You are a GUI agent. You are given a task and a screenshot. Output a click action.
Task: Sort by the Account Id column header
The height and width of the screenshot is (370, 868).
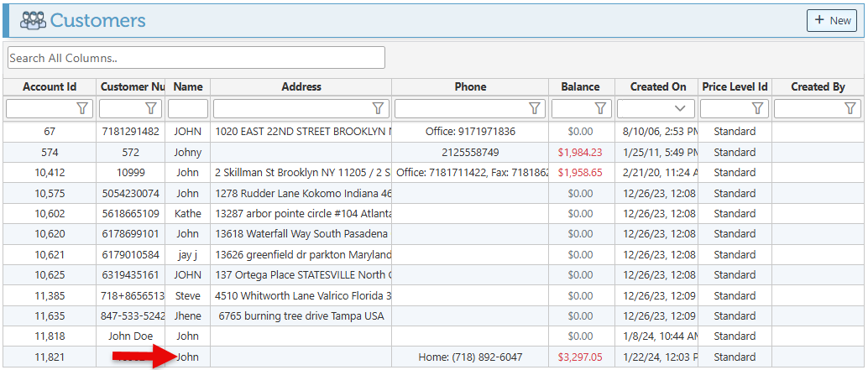[x=50, y=86]
